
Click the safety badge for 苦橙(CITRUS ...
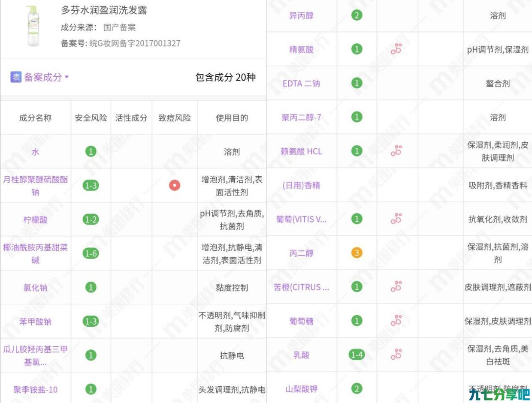point(357,287)
